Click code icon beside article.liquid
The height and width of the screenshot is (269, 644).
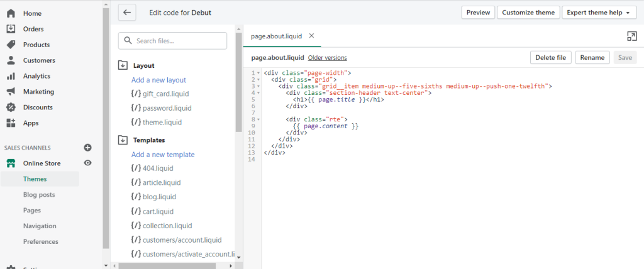click(136, 182)
